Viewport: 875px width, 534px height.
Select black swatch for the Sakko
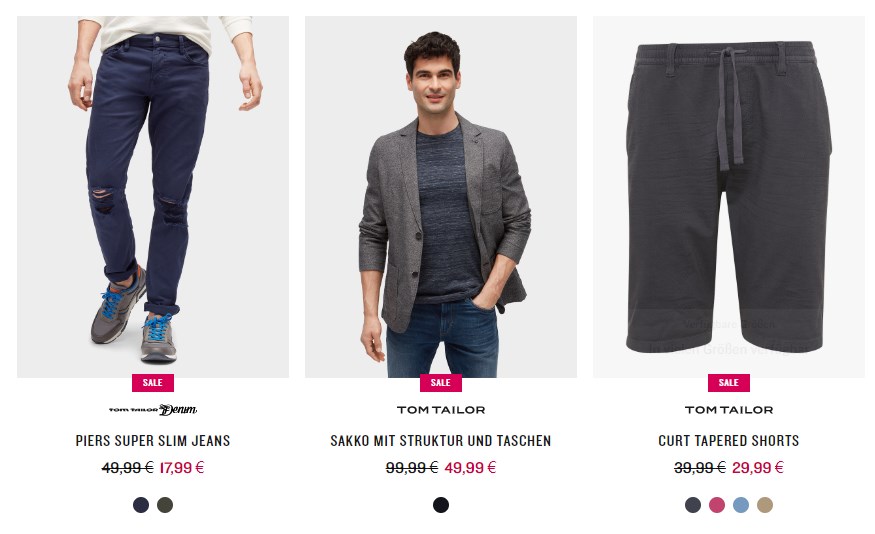[x=441, y=505]
